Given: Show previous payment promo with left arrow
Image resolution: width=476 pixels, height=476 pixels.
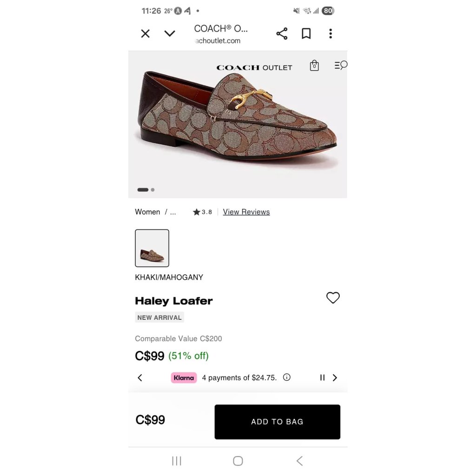Looking at the screenshot, I should pos(140,377).
